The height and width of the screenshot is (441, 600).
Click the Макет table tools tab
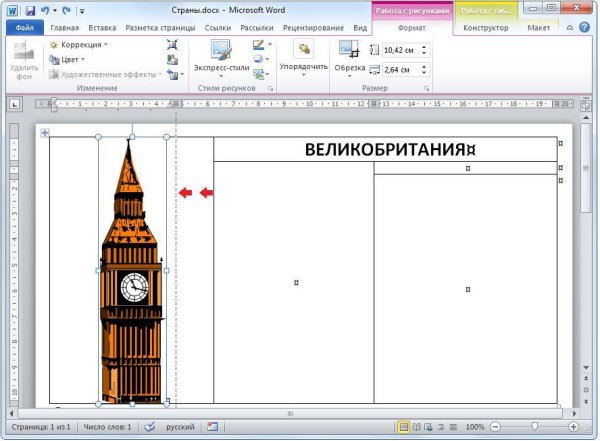[x=538, y=29]
